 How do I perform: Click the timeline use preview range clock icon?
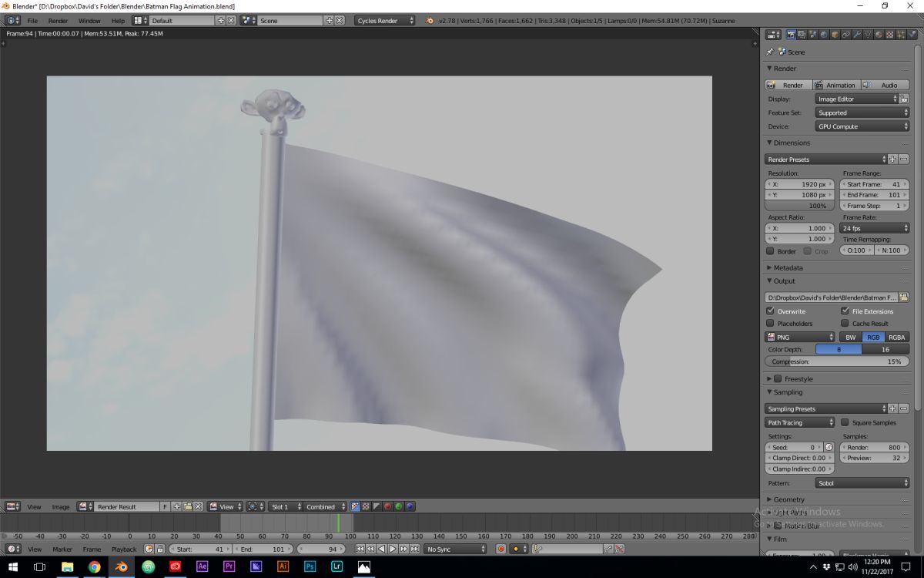pos(149,549)
